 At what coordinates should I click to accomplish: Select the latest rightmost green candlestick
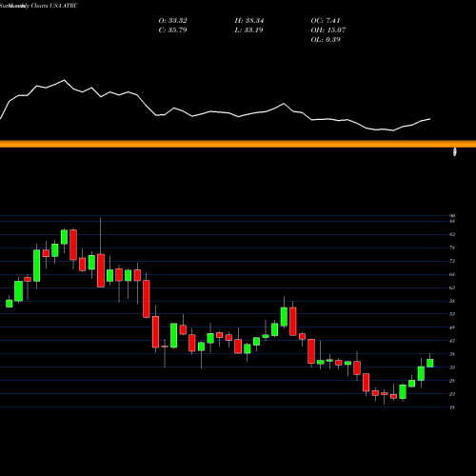pos(430,363)
